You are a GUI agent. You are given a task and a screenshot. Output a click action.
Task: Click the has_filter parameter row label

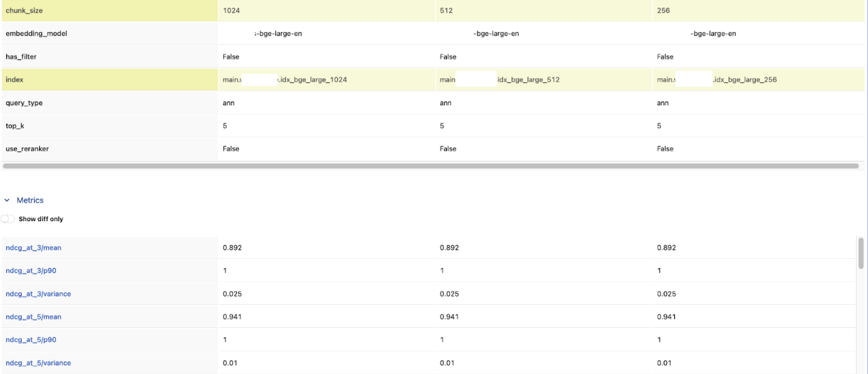coord(21,57)
